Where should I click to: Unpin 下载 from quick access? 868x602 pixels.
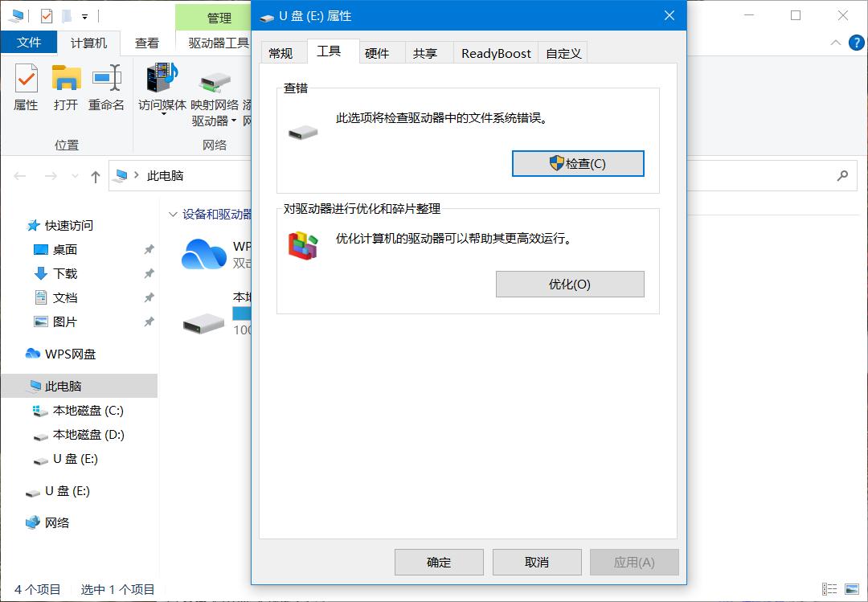[148, 273]
